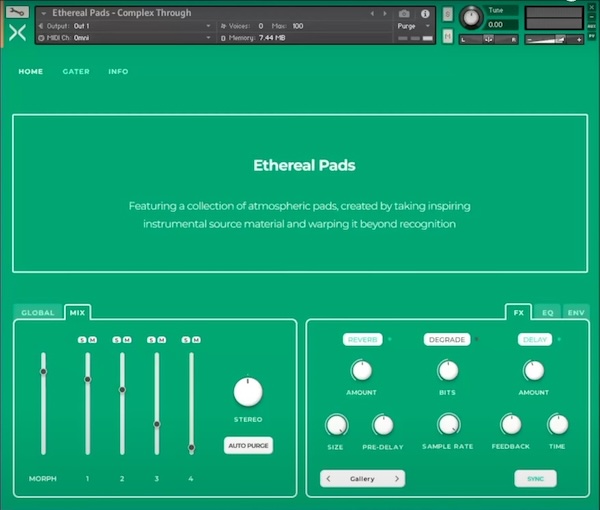This screenshot has height=510, width=600.
Task: Click the PRE-DELAY knob
Action: click(383, 425)
